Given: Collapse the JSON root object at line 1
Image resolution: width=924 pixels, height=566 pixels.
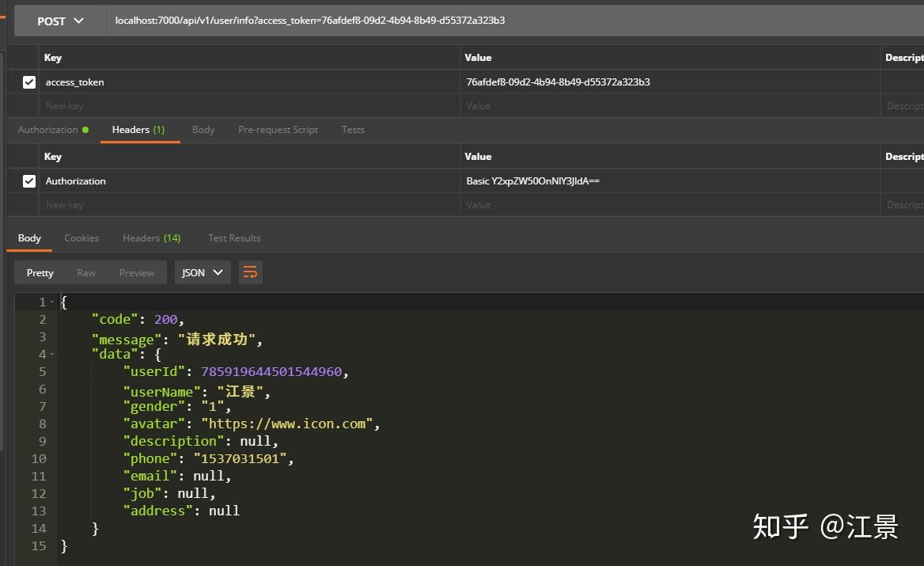Looking at the screenshot, I should [52, 302].
